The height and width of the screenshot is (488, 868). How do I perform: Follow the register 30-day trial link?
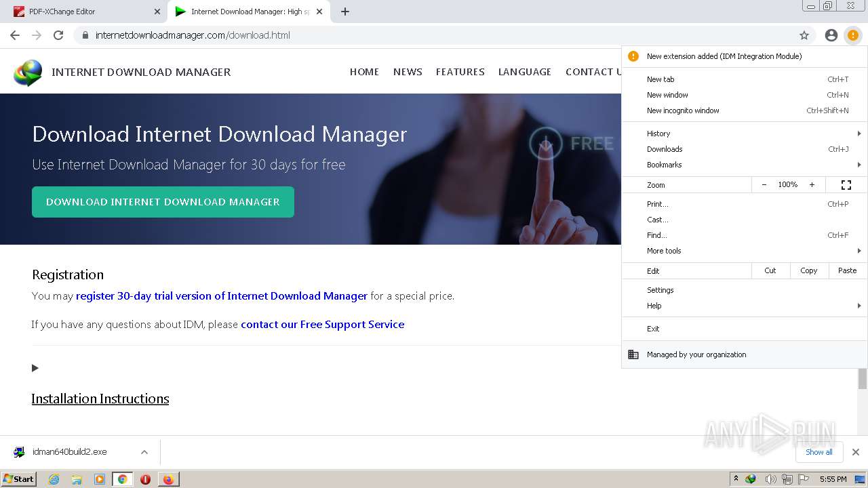click(x=222, y=296)
